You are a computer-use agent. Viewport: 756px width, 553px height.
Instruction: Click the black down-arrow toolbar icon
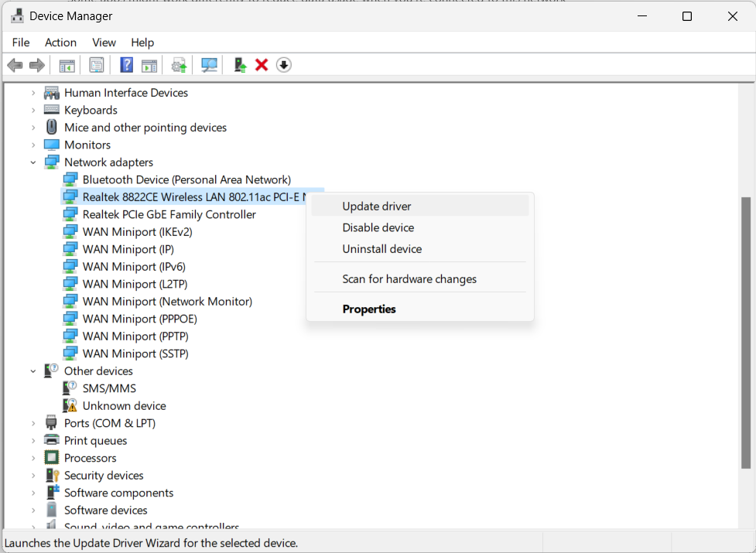284,65
